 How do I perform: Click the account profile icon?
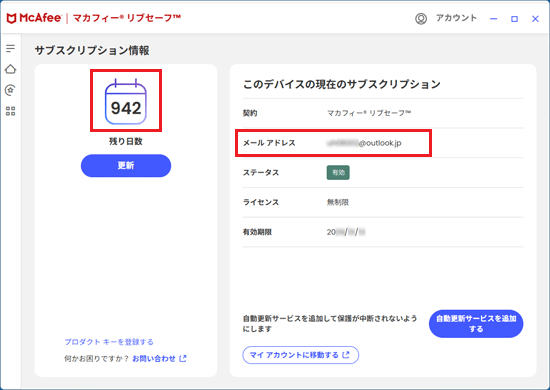point(421,19)
